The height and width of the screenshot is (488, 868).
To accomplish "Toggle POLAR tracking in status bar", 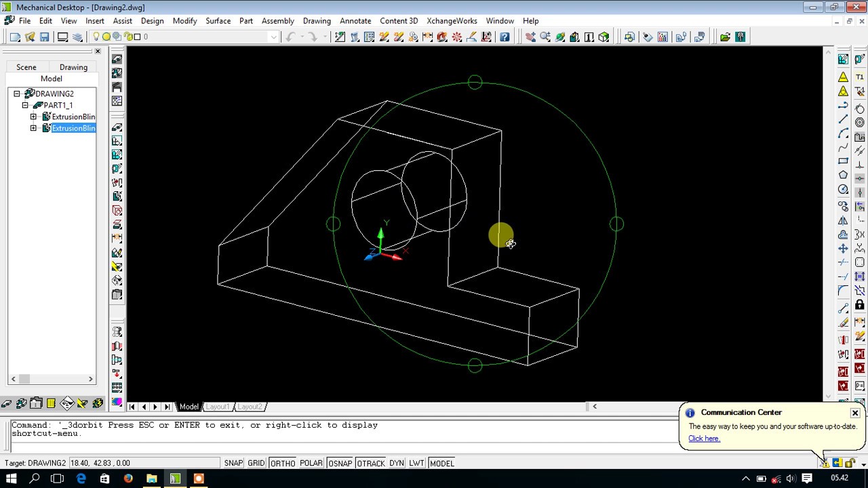I will (311, 463).
